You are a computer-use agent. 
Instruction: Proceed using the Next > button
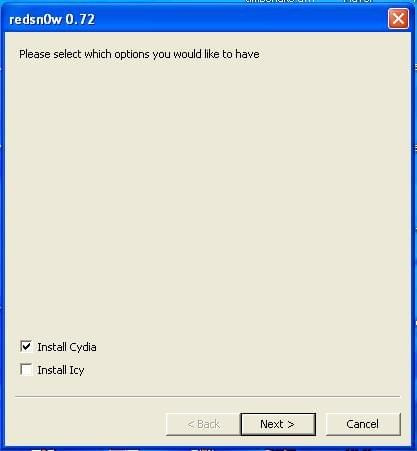(x=278, y=424)
